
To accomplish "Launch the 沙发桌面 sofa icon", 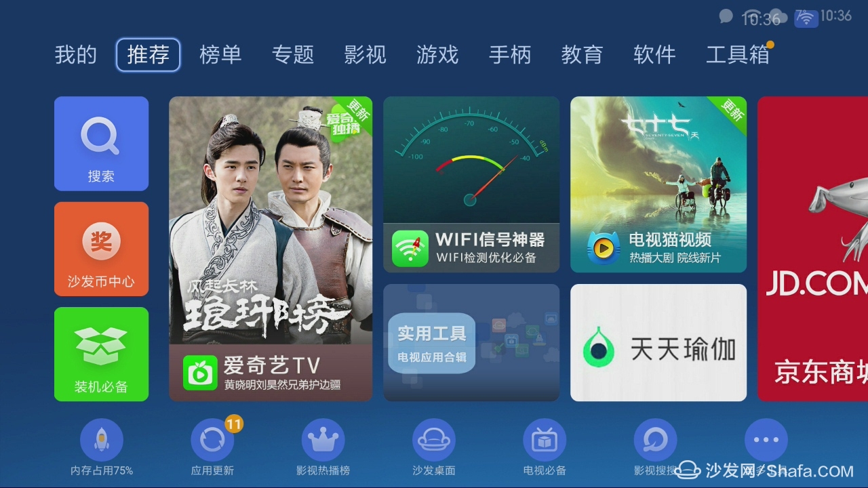I will point(434,440).
